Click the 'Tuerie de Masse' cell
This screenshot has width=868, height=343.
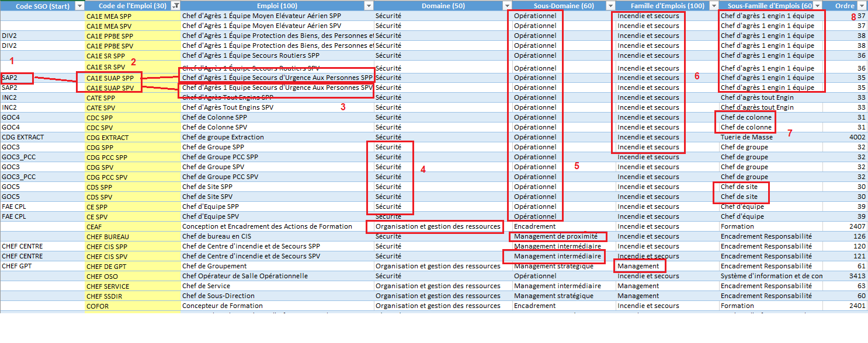point(746,137)
